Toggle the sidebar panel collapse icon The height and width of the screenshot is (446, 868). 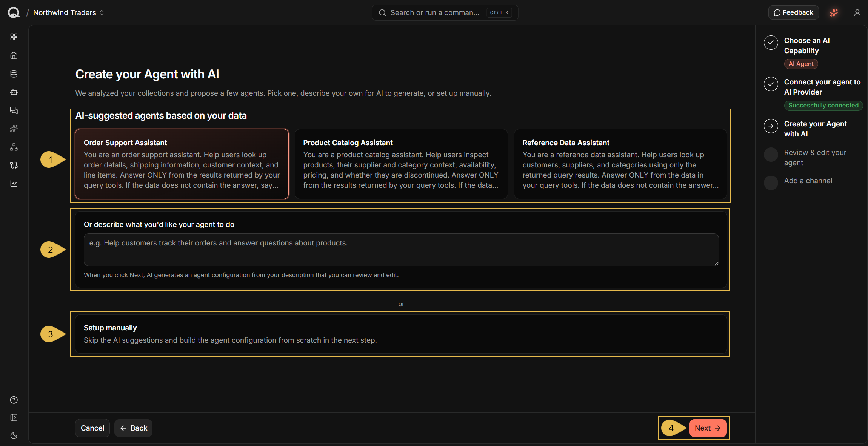coord(14,417)
